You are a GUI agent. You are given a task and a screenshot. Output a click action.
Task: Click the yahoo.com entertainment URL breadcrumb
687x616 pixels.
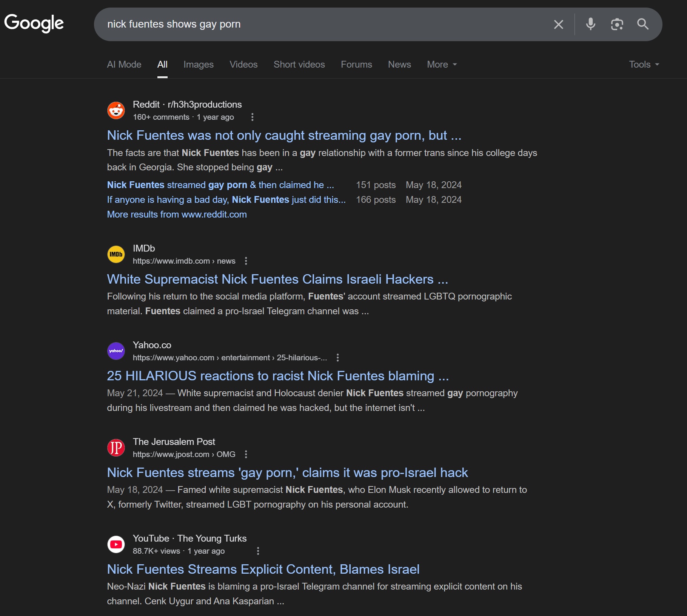(230, 358)
